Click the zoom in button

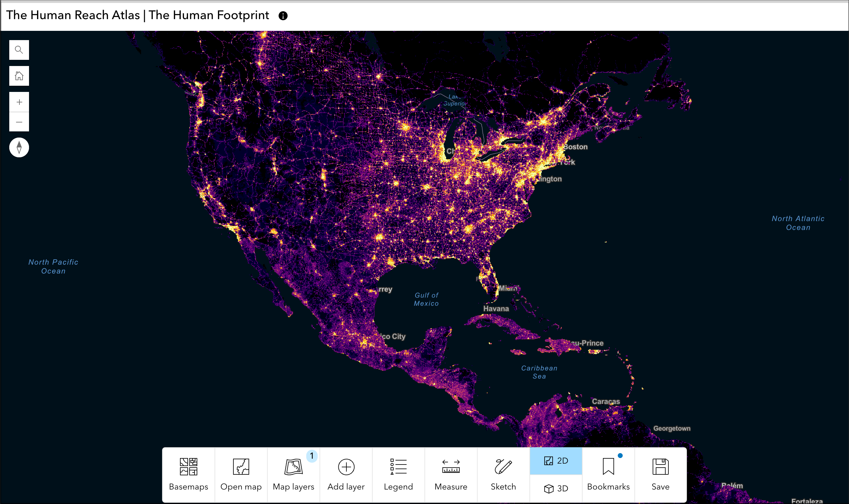19,102
